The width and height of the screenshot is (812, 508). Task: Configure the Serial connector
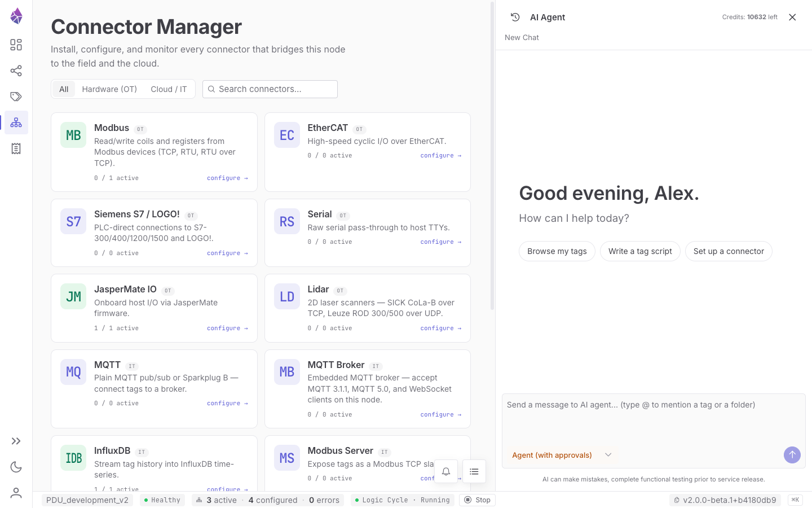pyautogui.click(x=441, y=242)
